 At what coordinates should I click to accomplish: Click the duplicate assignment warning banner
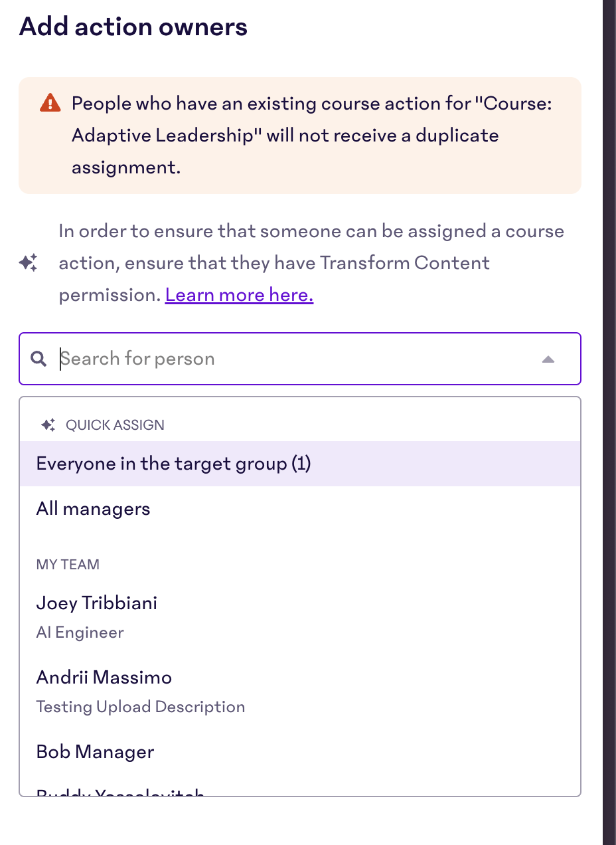tap(300, 136)
